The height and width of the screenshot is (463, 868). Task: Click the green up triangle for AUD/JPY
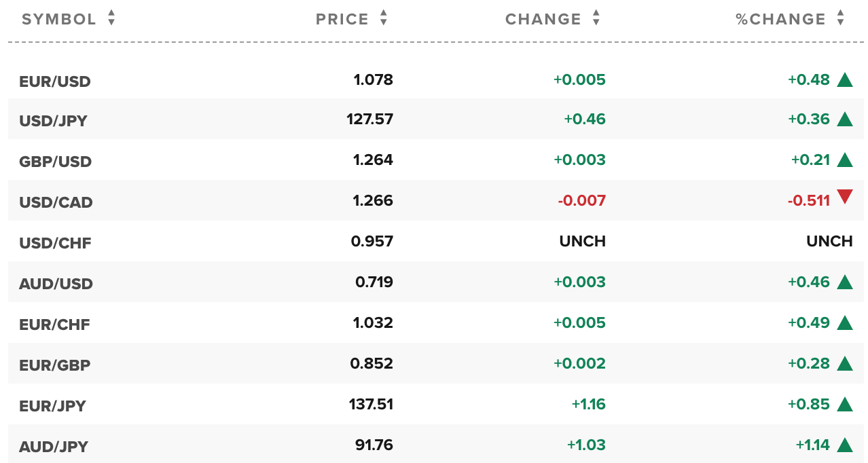844,445
